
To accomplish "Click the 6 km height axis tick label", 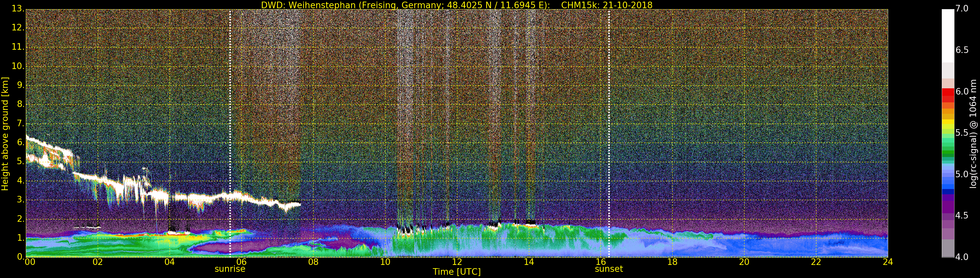I will point(21,142).
